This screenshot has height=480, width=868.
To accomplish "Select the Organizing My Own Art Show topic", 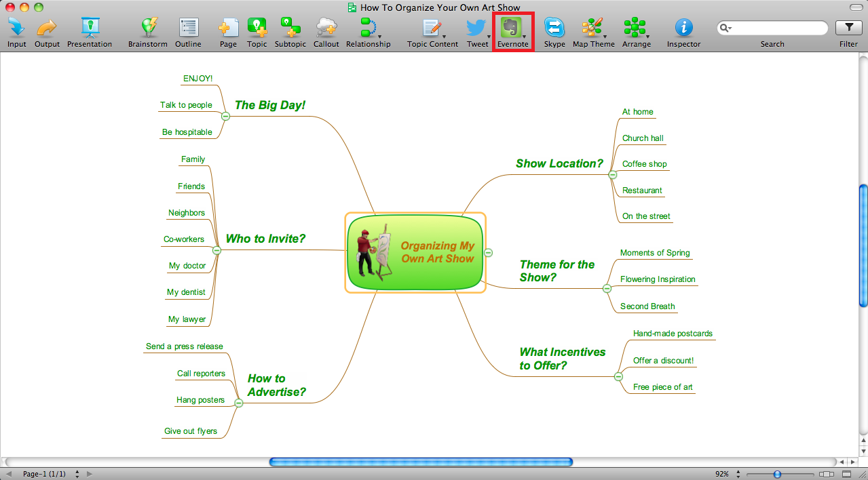I will coord(415,252).
